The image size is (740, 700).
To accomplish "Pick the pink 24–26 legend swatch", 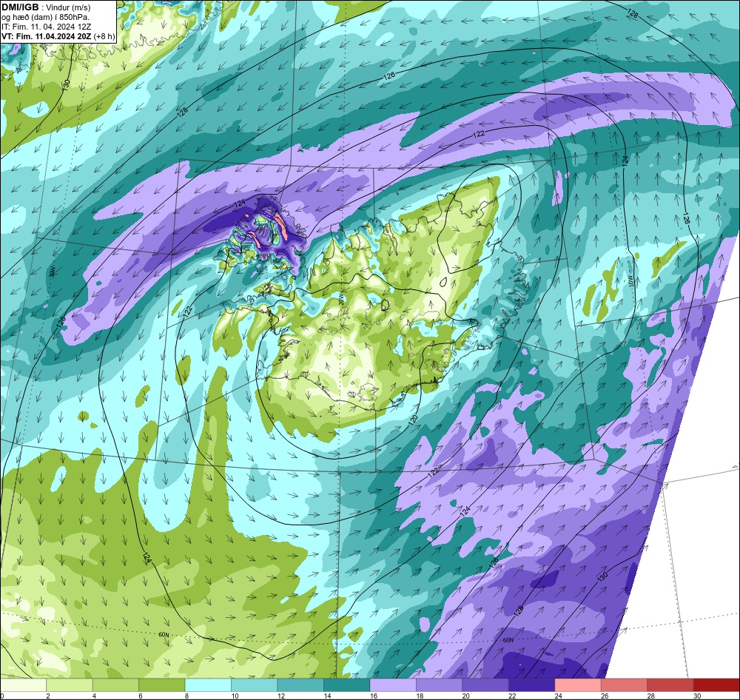I will click(x=578, y=685).
